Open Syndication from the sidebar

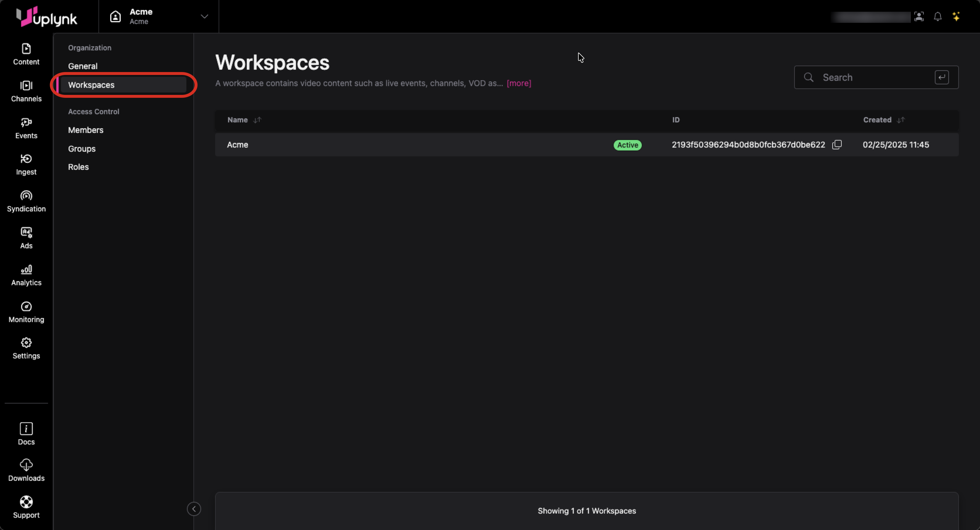coord(26,201)
